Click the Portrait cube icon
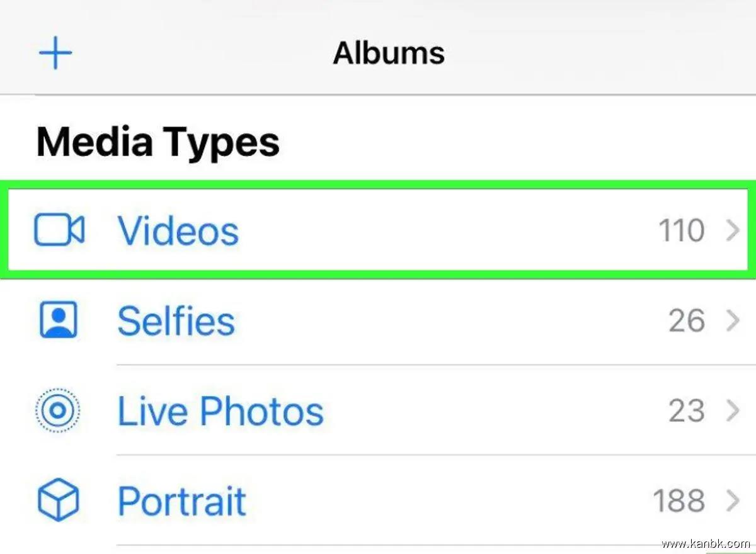This screenshot has width=756, height=554. [58, 501]
